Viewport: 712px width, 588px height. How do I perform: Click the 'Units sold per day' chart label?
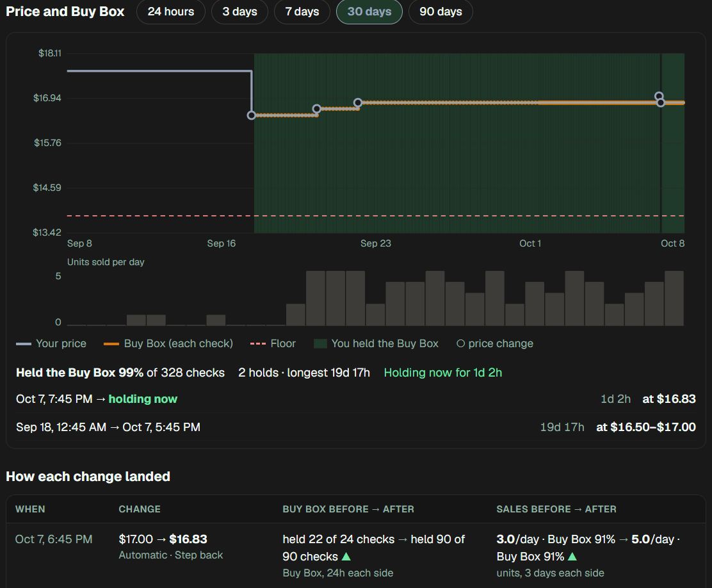(106, 262)
